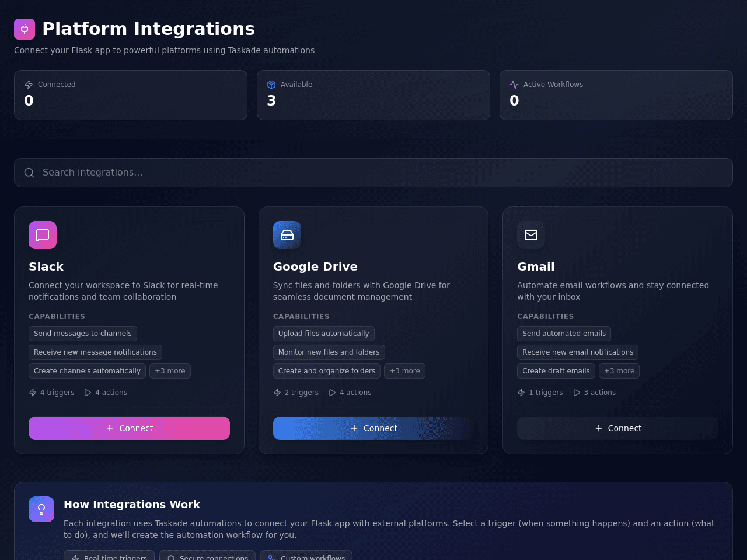Expand +3 more capabilities for Gmail

[x=619, y=371]
